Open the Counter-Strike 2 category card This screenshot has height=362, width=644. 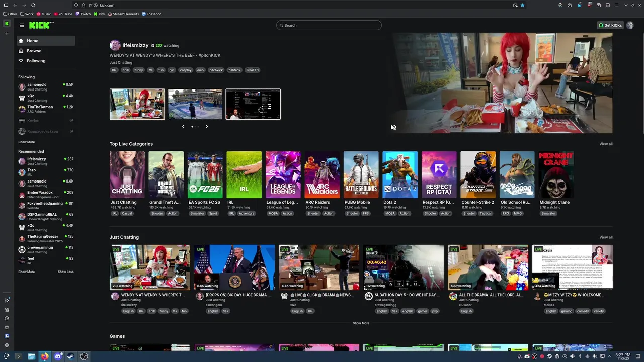(478, 175)
